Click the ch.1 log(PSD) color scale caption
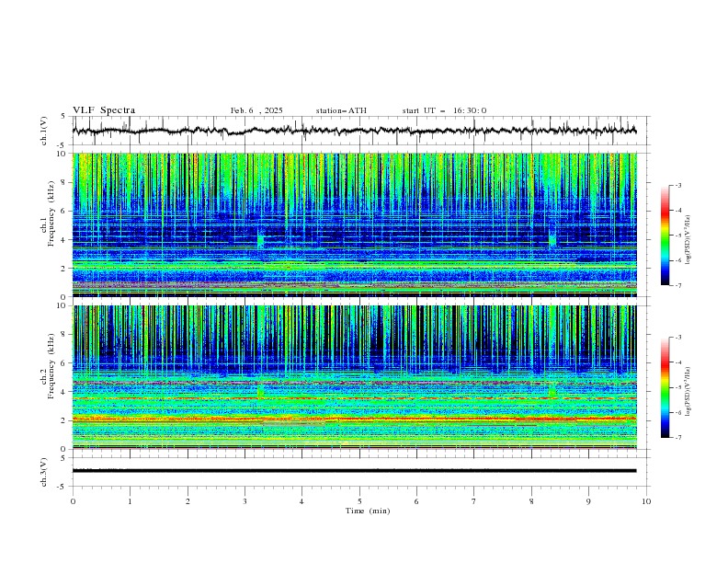Image resolution: width=728 pixels, height=563 pixels. coord(688,240)
